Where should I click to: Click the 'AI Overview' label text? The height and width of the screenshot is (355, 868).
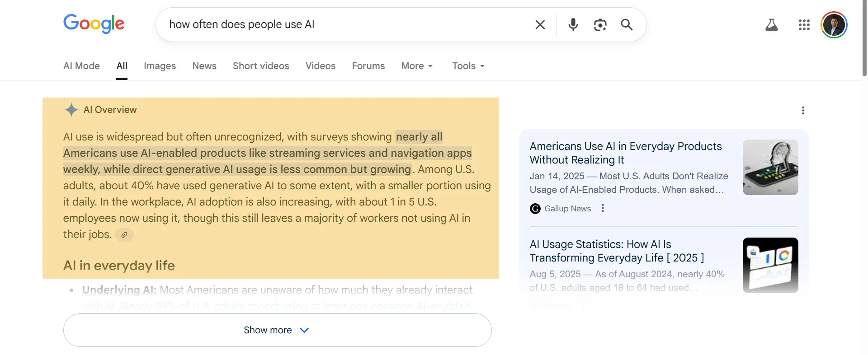click(x=110, y=110)
